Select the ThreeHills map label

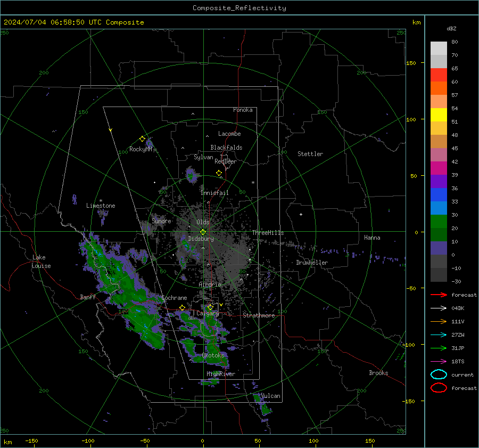[268, 233]
